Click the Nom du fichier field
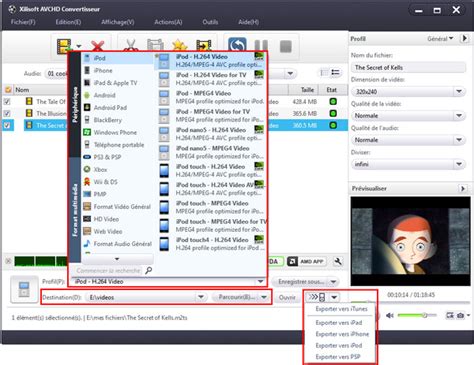The image size is (474, 365). coord(409,67)
